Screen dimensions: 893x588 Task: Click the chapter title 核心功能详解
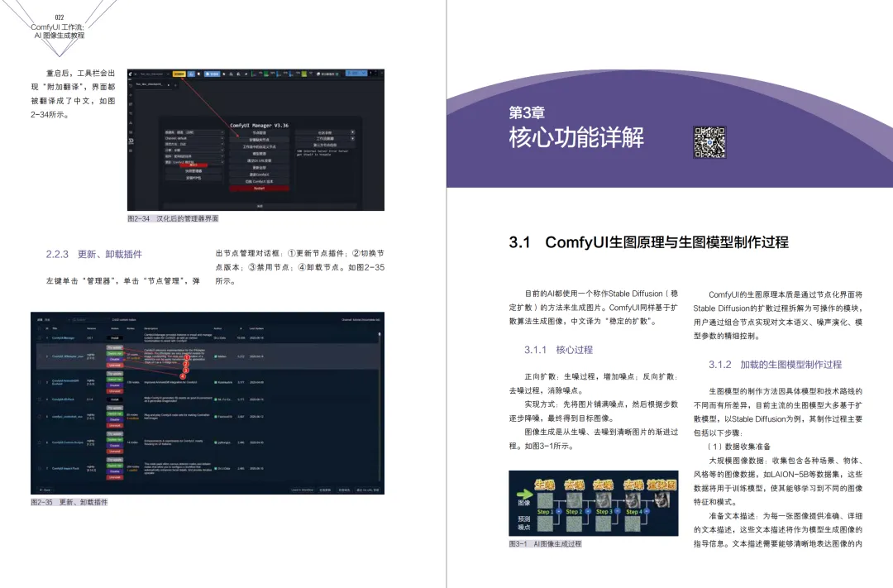coord(576,138)
